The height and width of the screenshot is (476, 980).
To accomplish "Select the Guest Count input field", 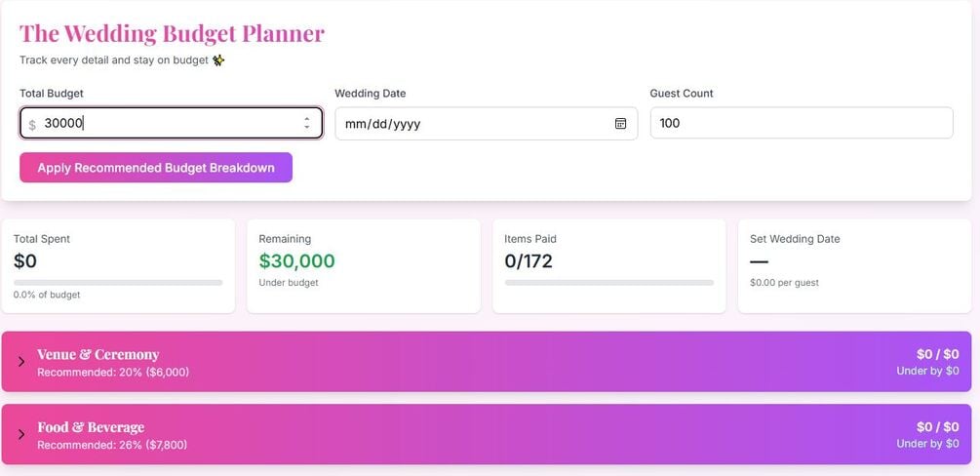I will [x=801, y=123].
